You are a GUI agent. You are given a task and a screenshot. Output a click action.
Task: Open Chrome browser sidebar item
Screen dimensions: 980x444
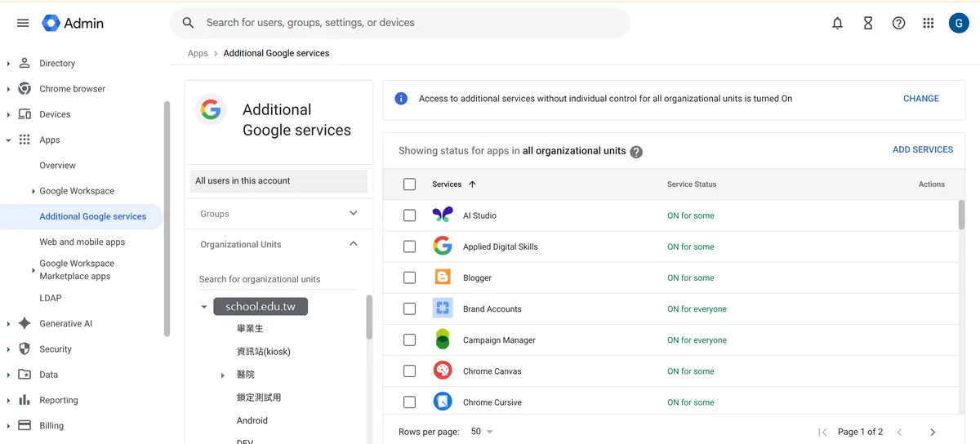(x=73, y=88)
